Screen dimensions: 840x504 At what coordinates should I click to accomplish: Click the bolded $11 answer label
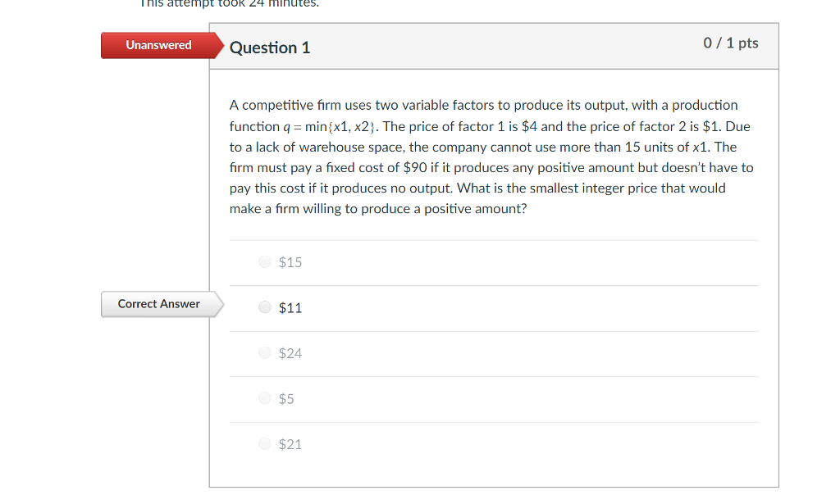[x=290, y=306]
